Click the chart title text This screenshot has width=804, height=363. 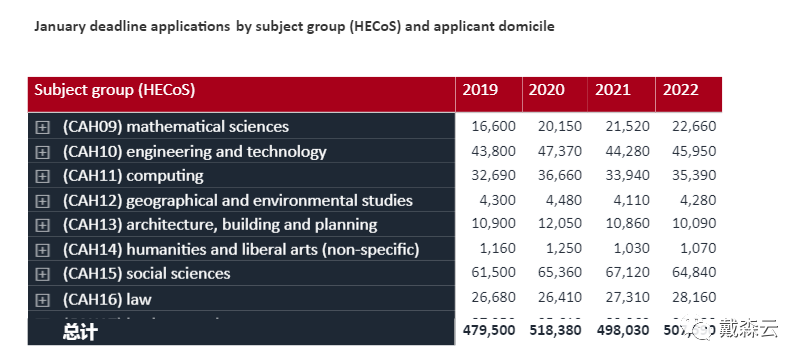[x=294, y=27]
